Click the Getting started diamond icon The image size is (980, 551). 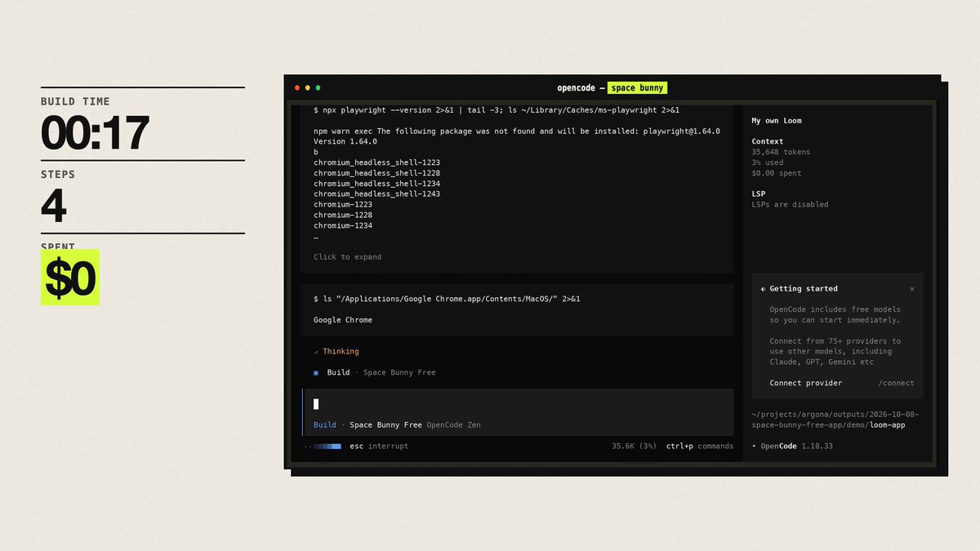(763, 289)
